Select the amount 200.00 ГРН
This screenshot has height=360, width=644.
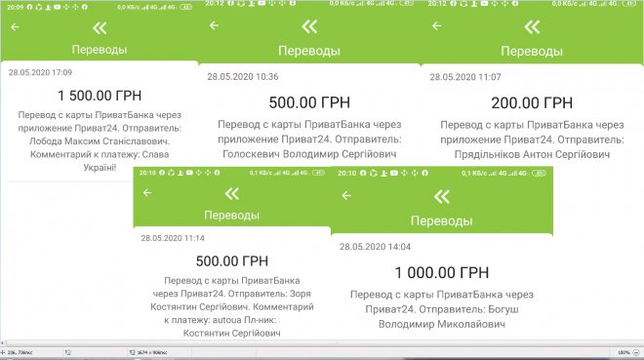532,103
